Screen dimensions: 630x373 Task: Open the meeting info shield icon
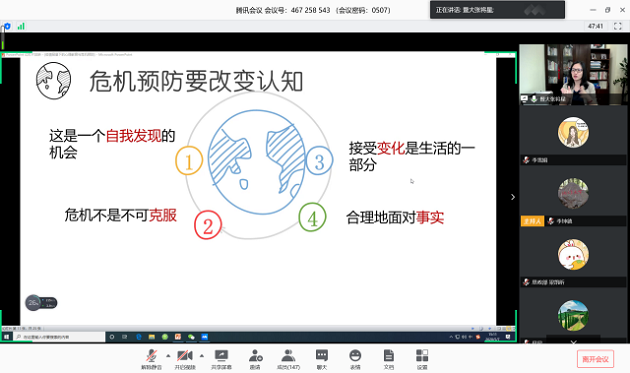point(7,26)
